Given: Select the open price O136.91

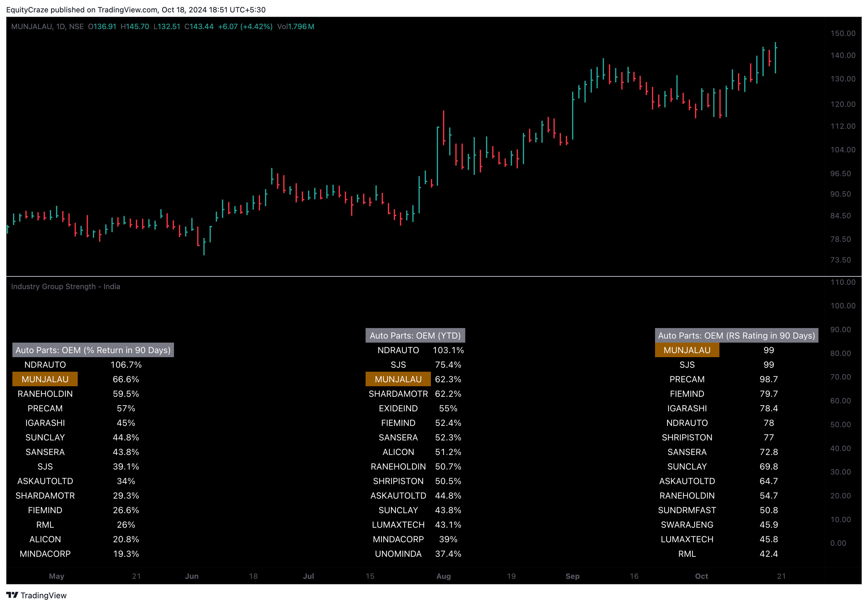Looking at the screenshot, I should [102, 27].
